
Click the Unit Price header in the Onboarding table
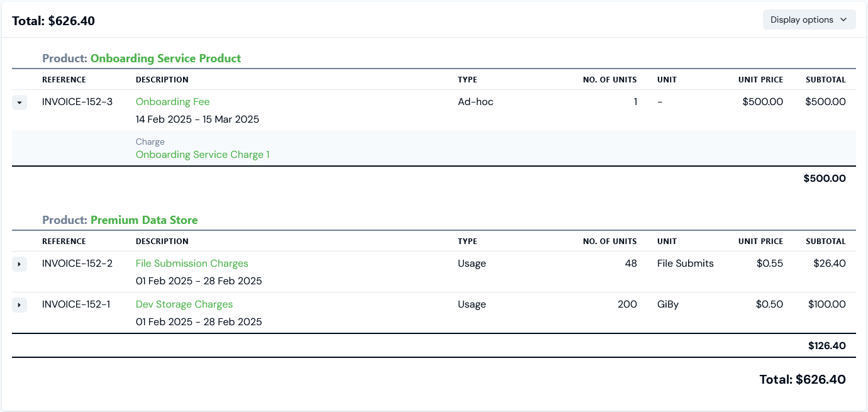tap(760, 80)
